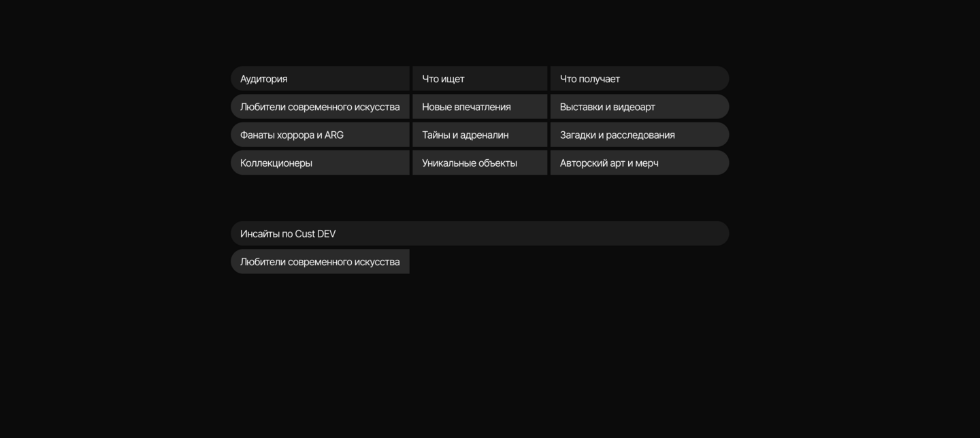
Task: Click the "Инсайты по Cust DEV" heading row
Action: [x=480, y=233]
